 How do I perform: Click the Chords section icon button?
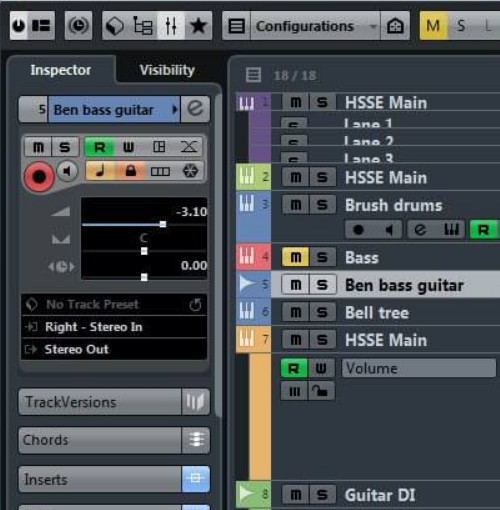196,440
